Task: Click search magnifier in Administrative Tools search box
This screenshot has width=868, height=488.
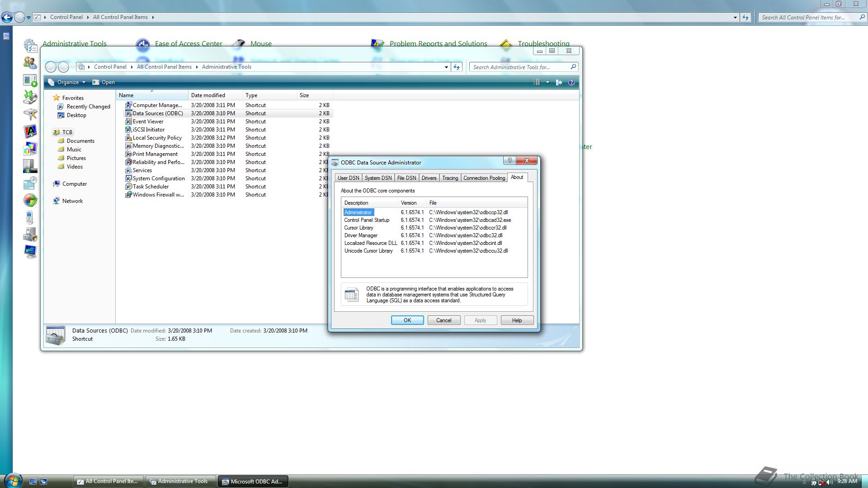Action: click(573, 67)
